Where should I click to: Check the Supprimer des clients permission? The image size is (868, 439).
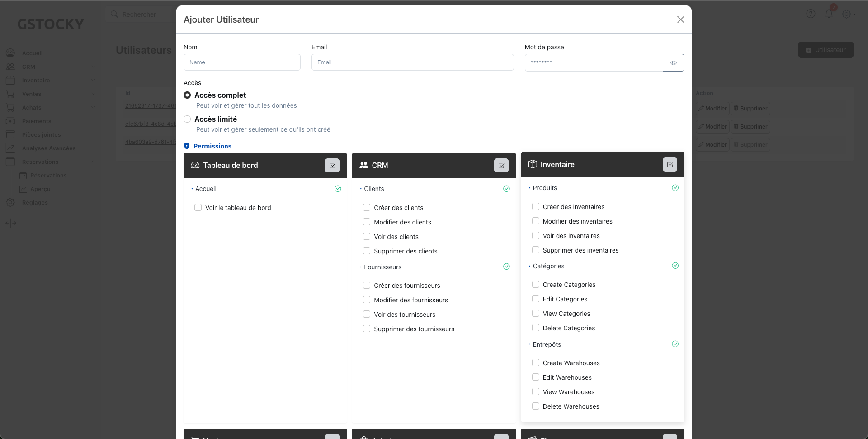pyautogui.click(x=367, y=251)
